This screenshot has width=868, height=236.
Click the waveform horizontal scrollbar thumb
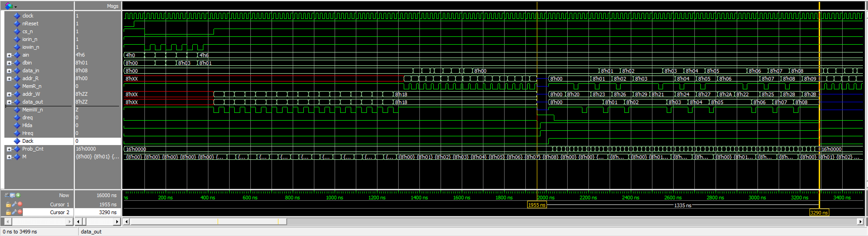(x=208, y=221)
